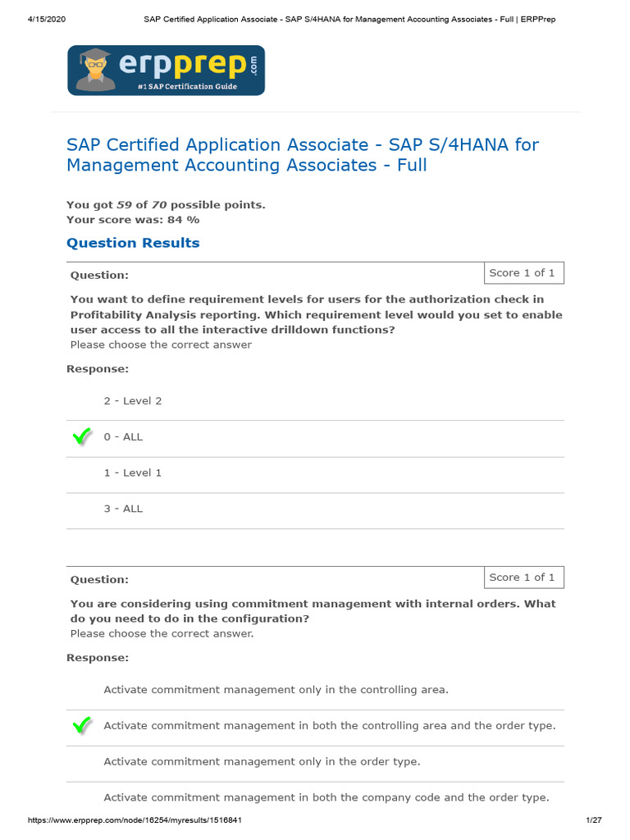This screenshot has width=630, height=840.
Task: Click the Question Results heading
Action: click(x=133, y=243)
